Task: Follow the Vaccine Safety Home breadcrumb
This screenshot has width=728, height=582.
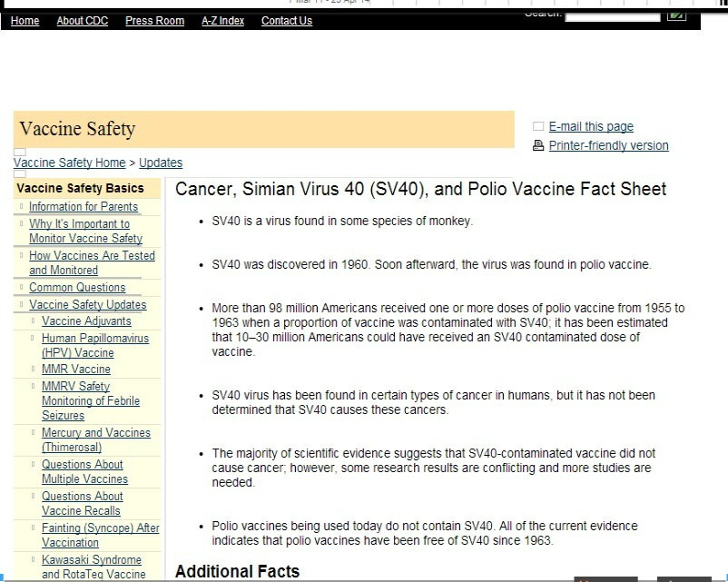Action: click(x=70, y=163)
